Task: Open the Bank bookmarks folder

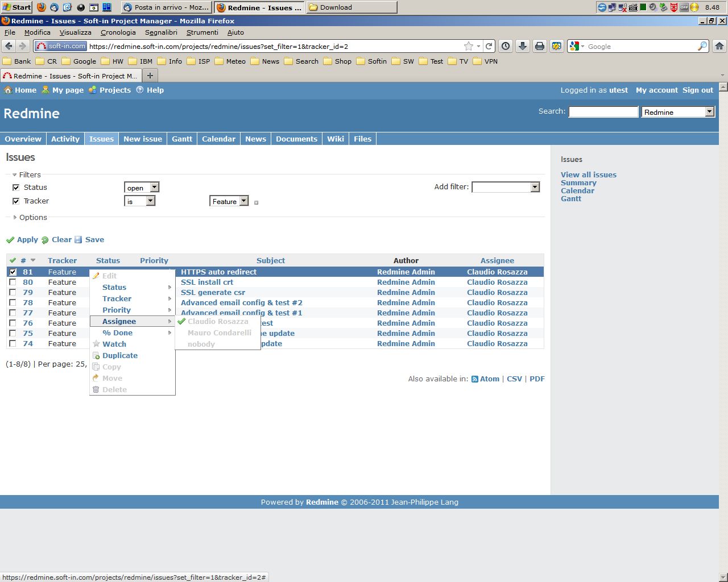Action: click(x=17, y=61)
